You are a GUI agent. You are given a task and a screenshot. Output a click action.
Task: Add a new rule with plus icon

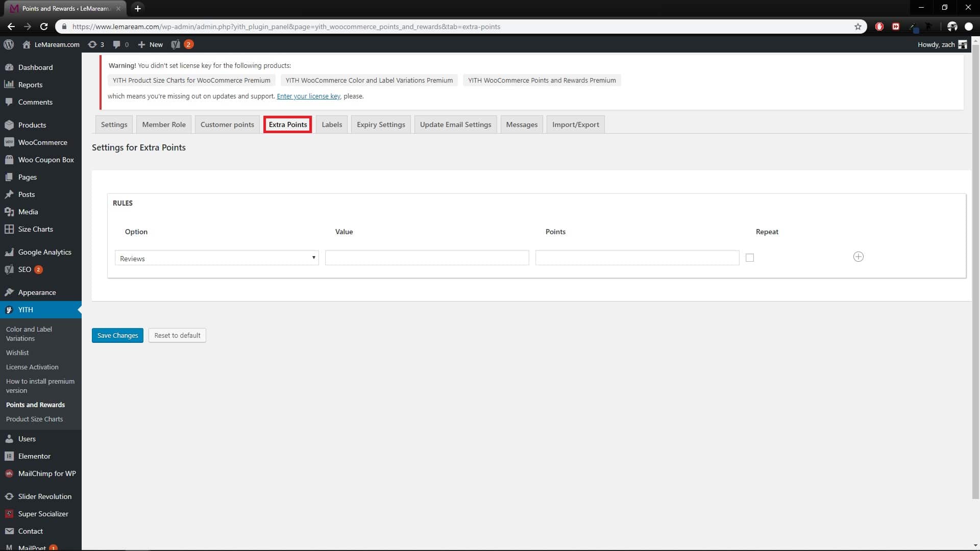[x=859, y=257]
